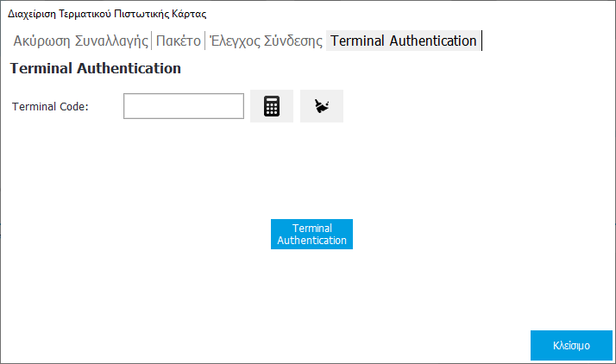Click the bold Terminal Authentication heading

(x=95, y=68)
